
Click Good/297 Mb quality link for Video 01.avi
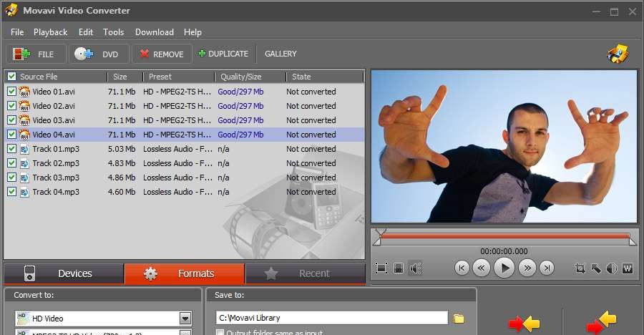point(240,92)
